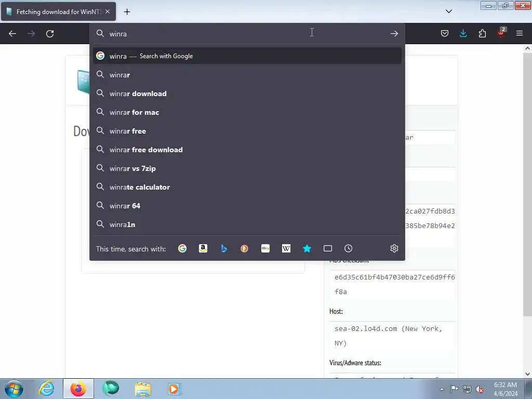This screenshot has height=399, width=532.
Task: Search bookmarks with star icon
Action: [x=307, y=248]
